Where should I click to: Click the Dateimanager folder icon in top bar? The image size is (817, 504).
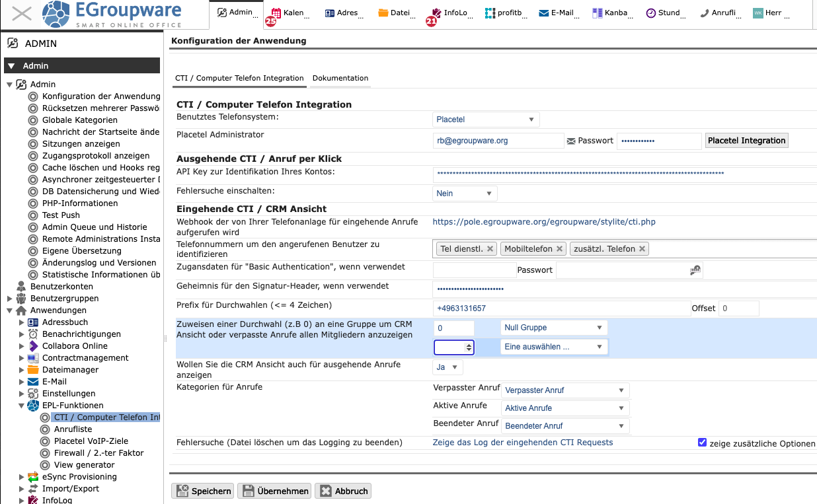(x=383, y=13)
